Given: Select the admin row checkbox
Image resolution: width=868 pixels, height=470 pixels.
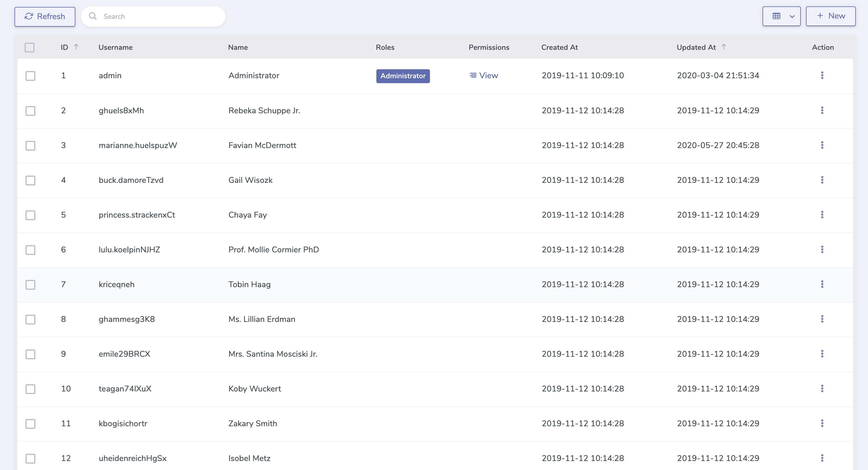Looking at the screenshot, I should [30, 76].
